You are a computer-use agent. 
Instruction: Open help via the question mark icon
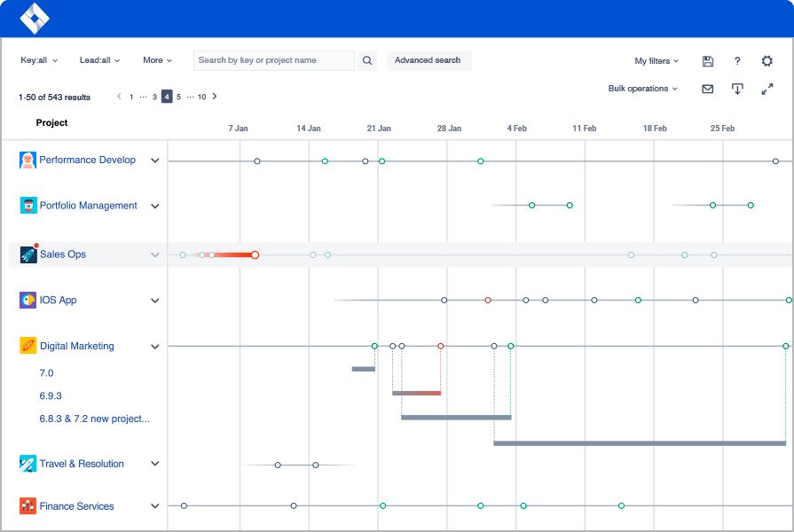pyautogui.click(x=737, y=61)
